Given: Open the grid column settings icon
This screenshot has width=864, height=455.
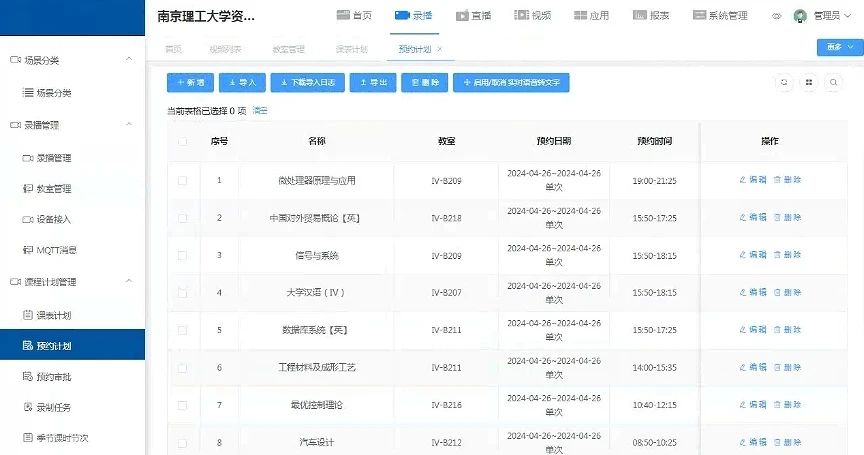Looking at the screenshot, I should [808, 83].
